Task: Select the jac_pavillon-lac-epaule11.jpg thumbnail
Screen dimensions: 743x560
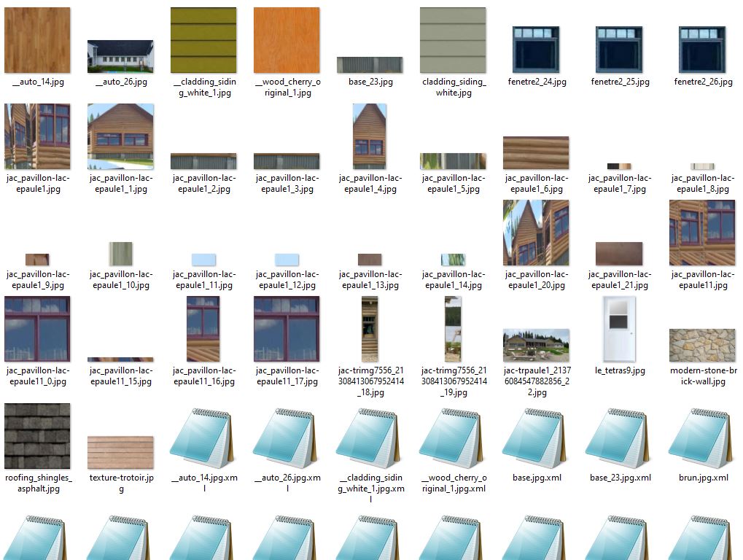Action: (x=703, y=233)
